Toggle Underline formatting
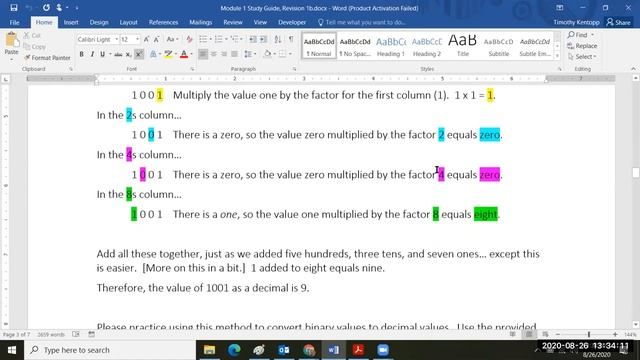This screenshot has height=360, width=640. (102, 54)
